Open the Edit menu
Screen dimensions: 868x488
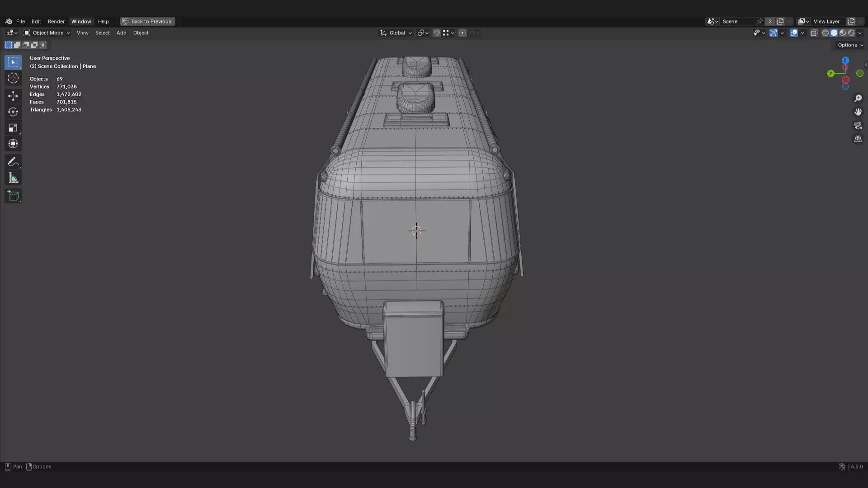point(36,21)
